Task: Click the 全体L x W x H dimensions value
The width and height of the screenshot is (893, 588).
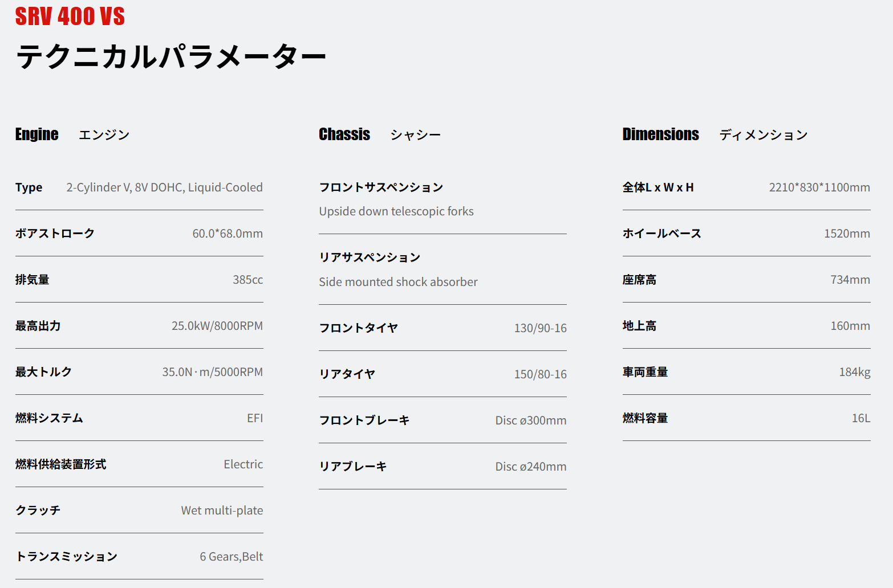Action: 819,187
